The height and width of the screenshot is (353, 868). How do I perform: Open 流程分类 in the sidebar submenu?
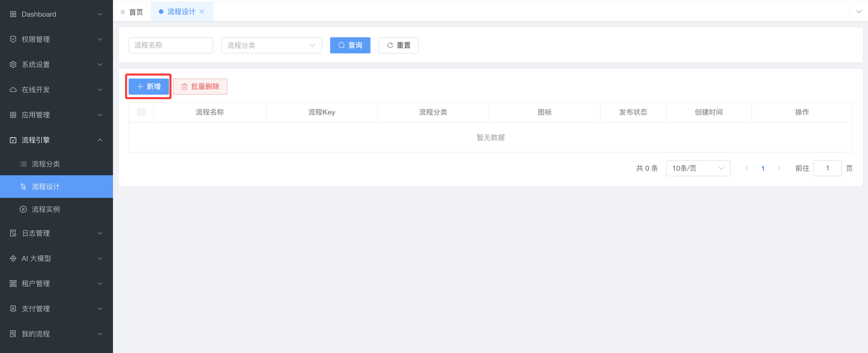point(46,164)
